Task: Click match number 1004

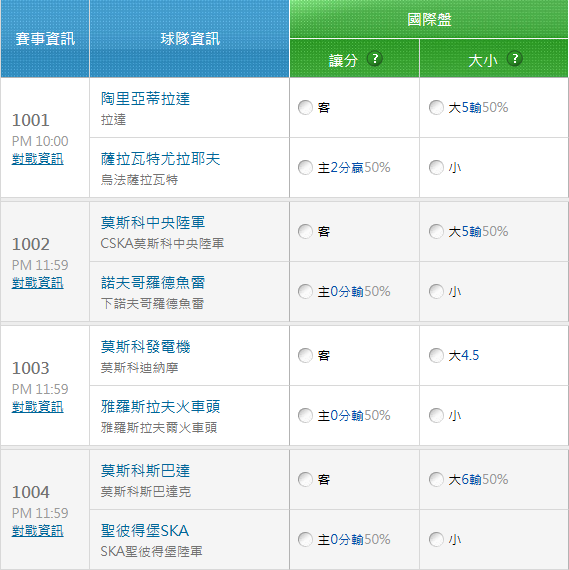Action: 31,492
